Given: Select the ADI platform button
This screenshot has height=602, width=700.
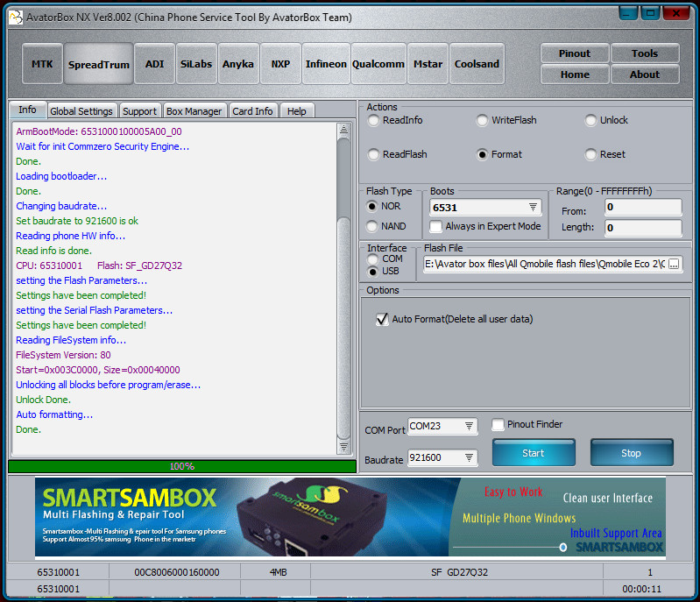Looking at the screenshot, I should pyautogui.click(x=154, y=64).
